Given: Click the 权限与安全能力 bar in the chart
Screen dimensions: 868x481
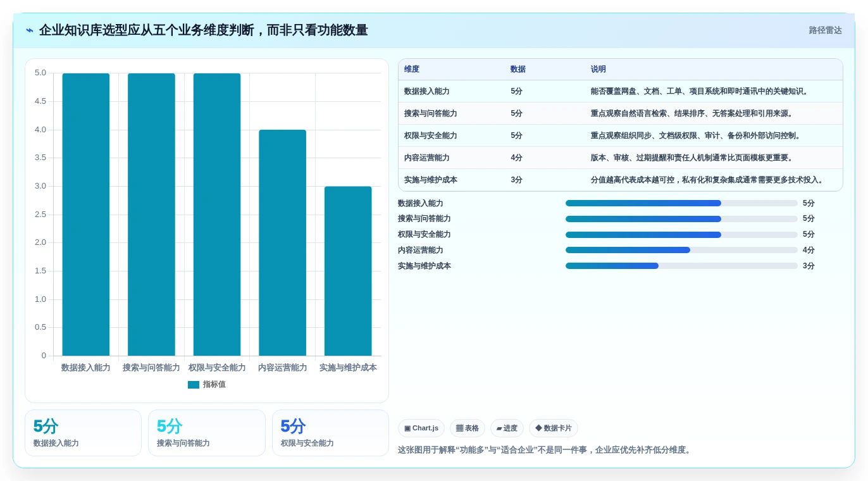Looking at the screenshot, I should 217,215.
